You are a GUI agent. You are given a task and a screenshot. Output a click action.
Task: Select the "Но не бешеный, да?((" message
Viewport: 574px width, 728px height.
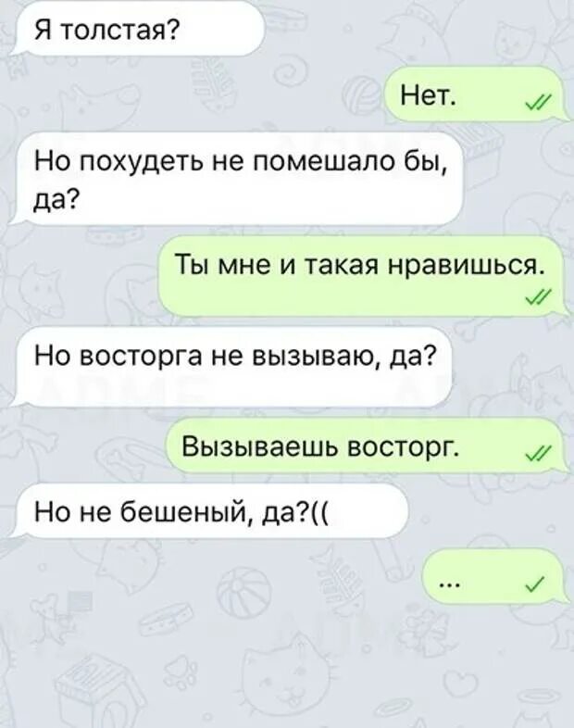click(210, 510)
